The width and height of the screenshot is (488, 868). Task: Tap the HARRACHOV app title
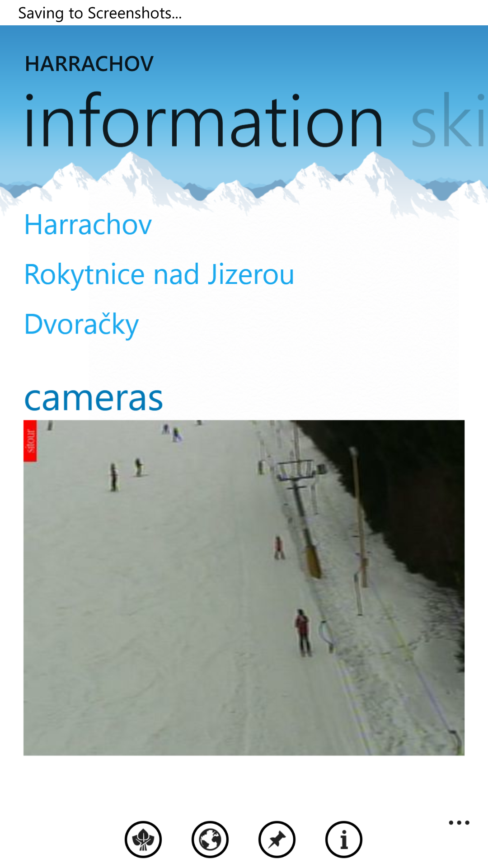pyautogui.click(x=89, y=64)
